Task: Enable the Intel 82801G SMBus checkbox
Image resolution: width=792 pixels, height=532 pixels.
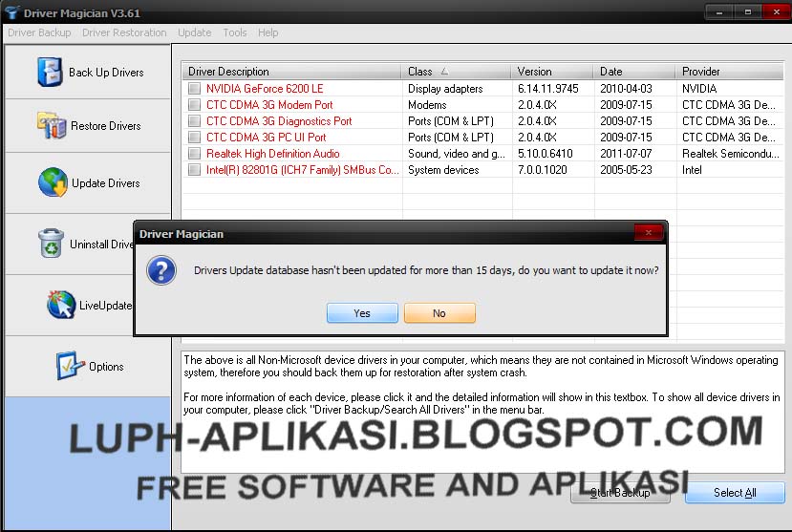Action: (194, 170)
